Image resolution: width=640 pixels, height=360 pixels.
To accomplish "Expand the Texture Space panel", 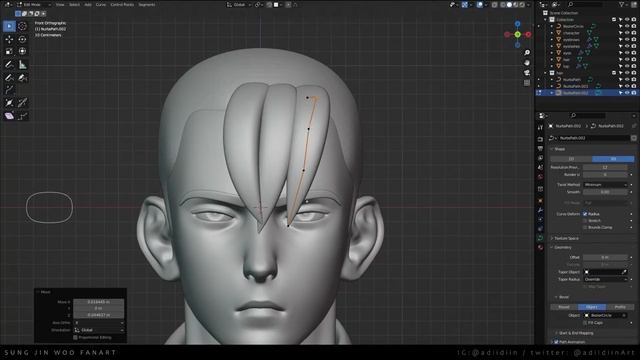I will pos(567,238).
